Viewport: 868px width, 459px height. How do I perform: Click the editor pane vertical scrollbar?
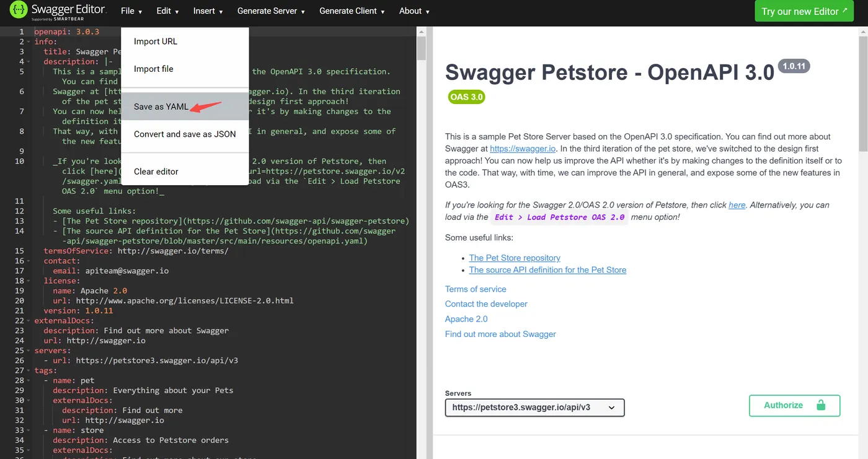[x=422, y=50]
